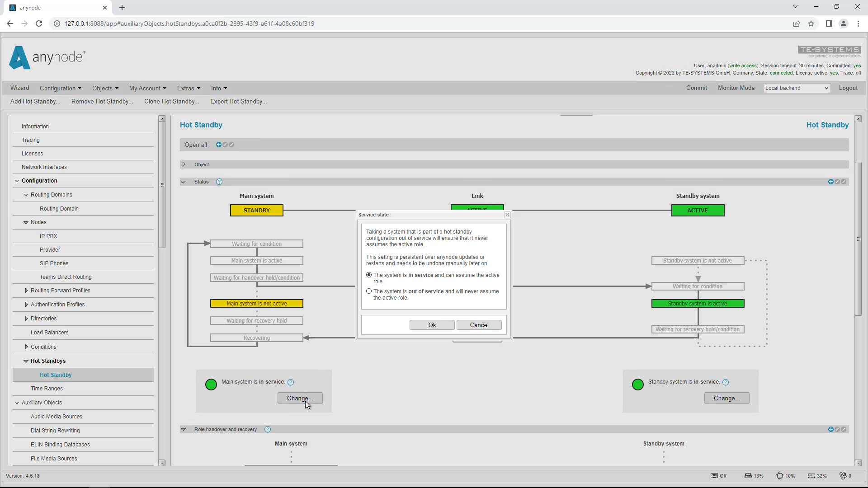Open the Objects menu
868x488 pixels.
[x=105, y=88]
